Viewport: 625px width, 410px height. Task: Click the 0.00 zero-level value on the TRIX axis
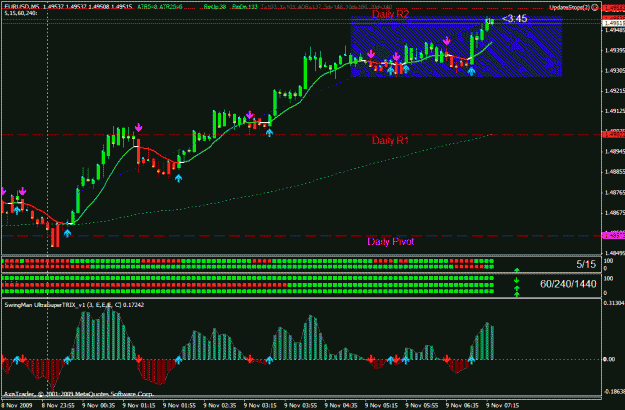click(x=609, y=359)
